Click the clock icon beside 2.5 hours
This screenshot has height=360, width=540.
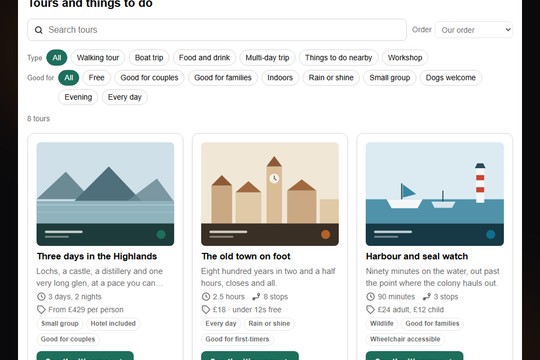pos(206,297)
